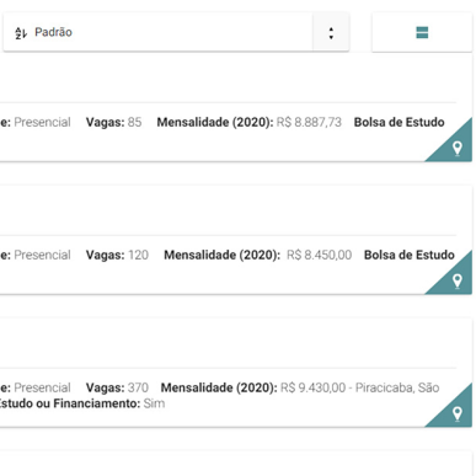Click the R$ 9.430,00 - Piracicaba tuition text
This screenshot has width=476, height=476.
coord(358,387)
